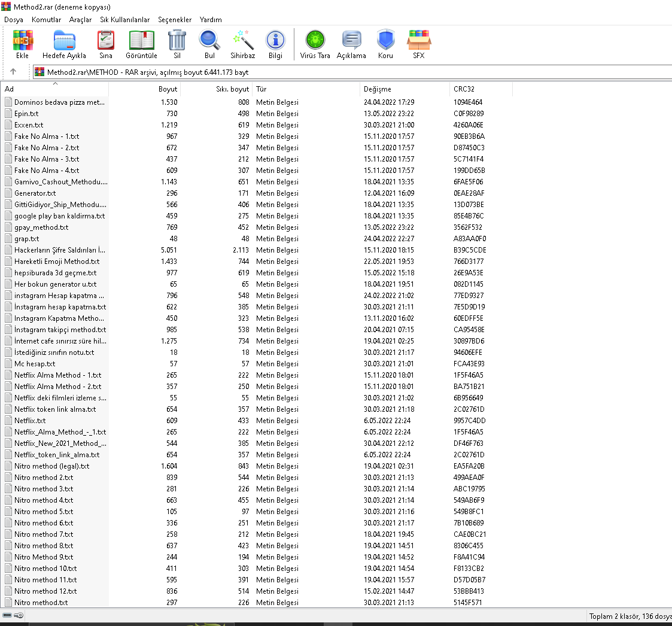The image size is (672, 626).
Task: Select Nitro Method 9.txt
Action: point(44,557)
